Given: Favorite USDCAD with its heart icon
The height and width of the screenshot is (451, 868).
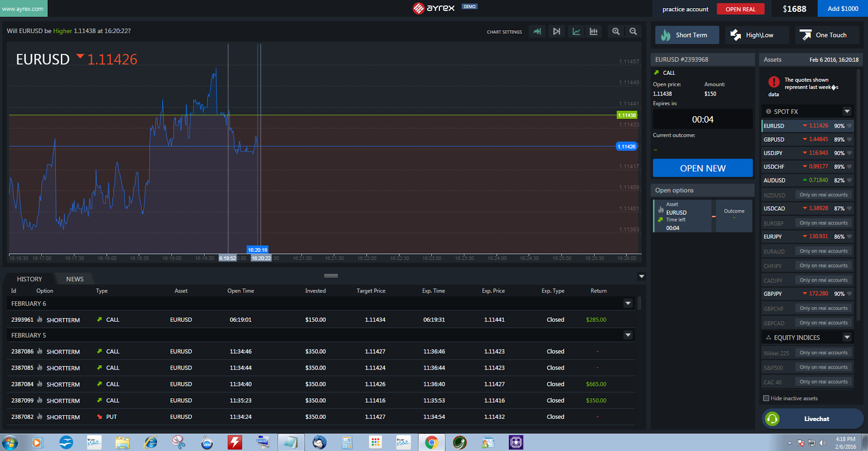Looking at the screenshot, I should point(850,208).
